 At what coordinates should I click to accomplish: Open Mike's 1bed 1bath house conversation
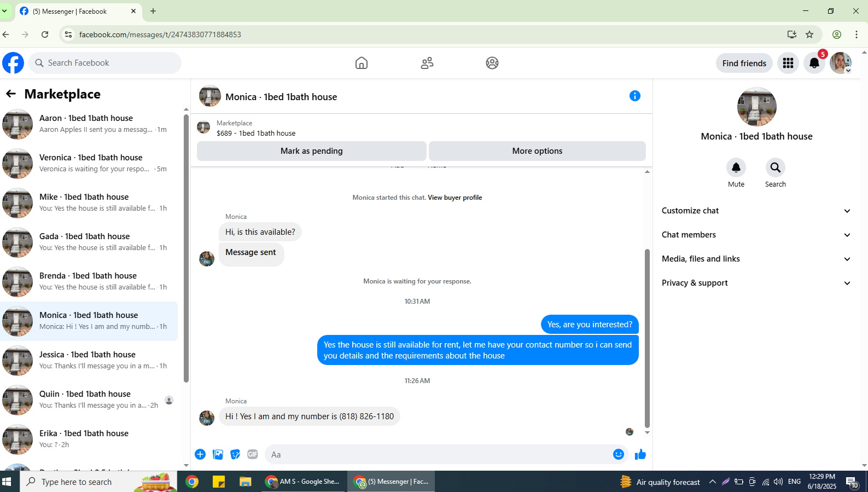[x=90, y=203]
